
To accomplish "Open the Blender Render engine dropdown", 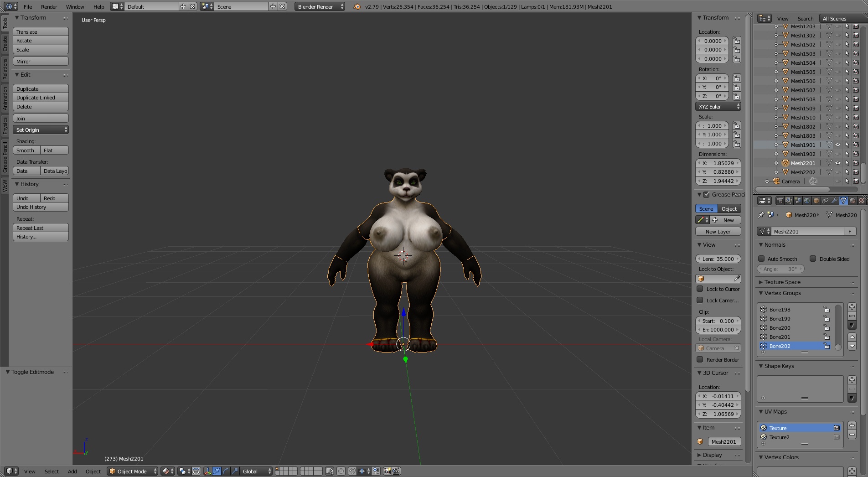I will [x=320, y=6].
